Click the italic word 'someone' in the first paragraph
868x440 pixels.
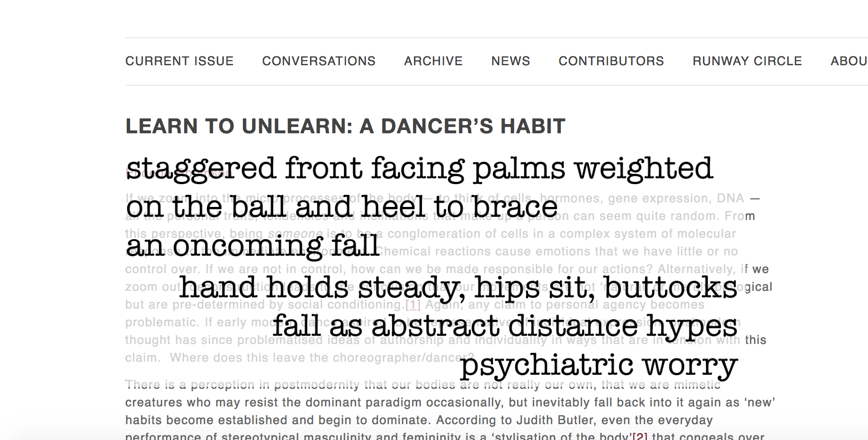[x=295, y=234]
